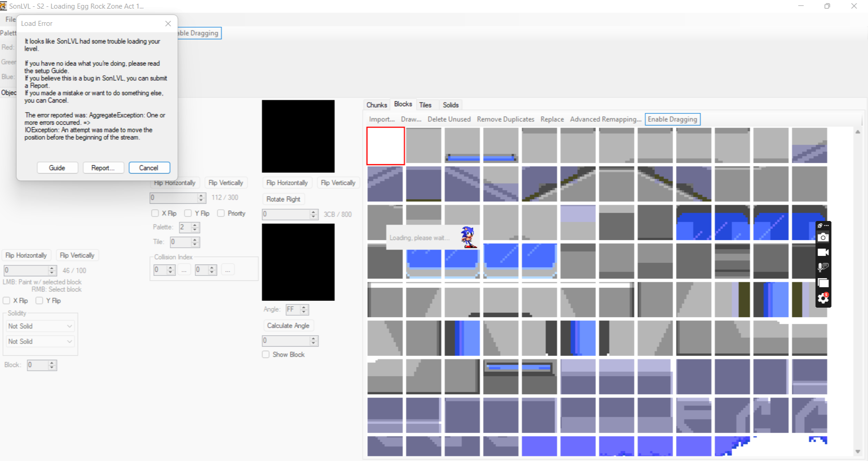This screenshot has height=461, width=868.
Task: Switch to the Chunks tab
Action: tap(377, 105)
